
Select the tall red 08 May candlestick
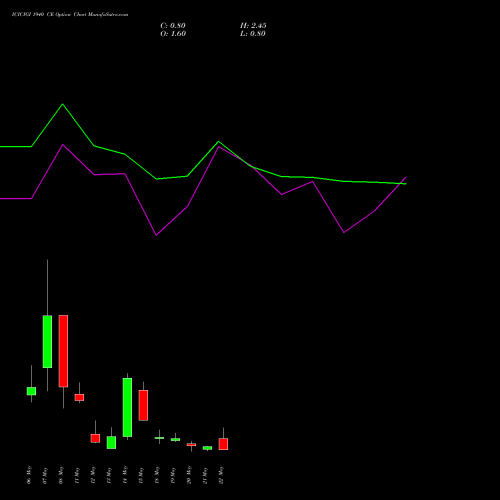tap(63, 351)
